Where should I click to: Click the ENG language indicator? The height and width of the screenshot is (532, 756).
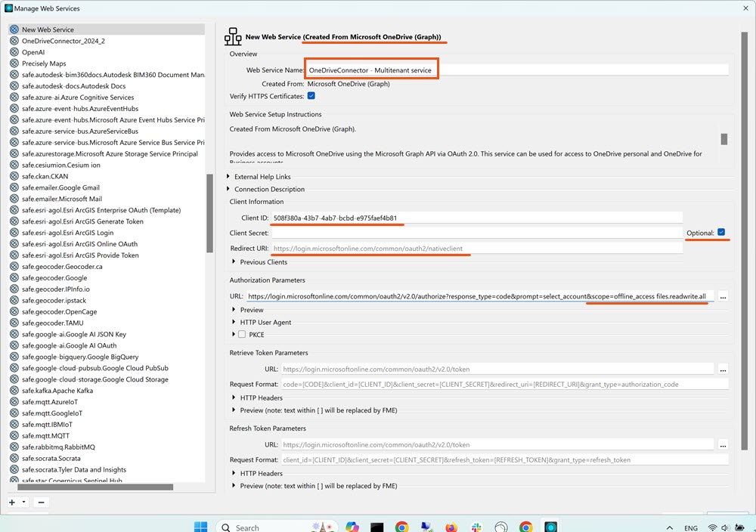pos(691,528)
